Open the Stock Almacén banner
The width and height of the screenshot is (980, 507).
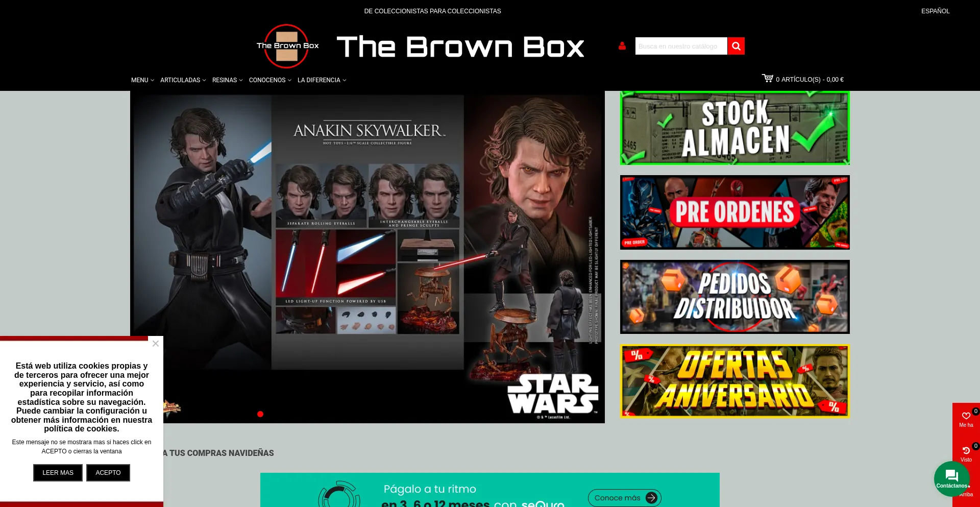point(734,128)
